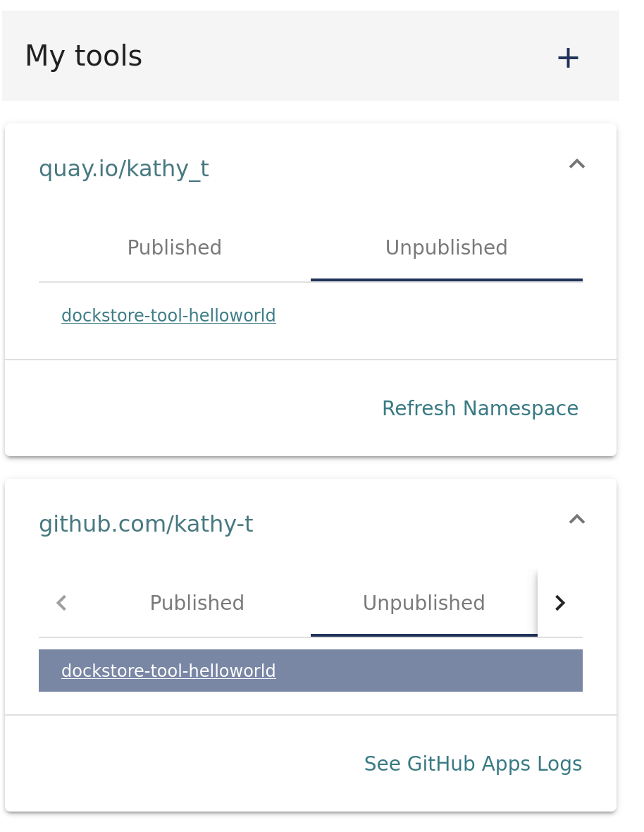Switch to the Published tab under github.com/kathy-t
Image resolution: width=644 pixels, height=832 pixels.
(197, 604)
